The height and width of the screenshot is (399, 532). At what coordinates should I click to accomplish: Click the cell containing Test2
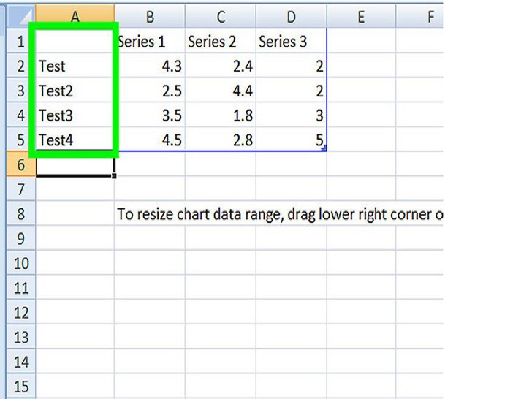click(x=75, y=91)
